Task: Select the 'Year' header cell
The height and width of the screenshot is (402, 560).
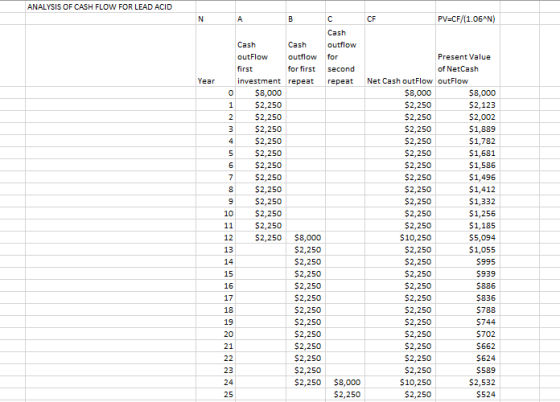Action: coord(215,56)
